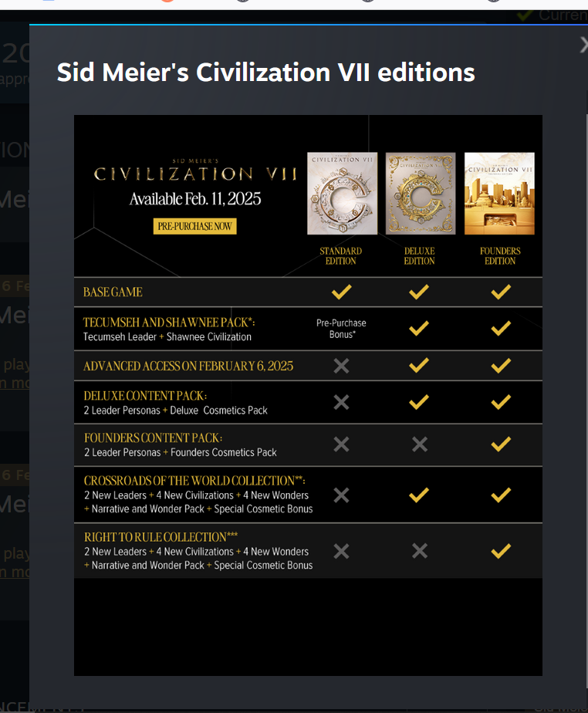Click Deluxe Content Pack X for Standard Edition
The height and width of the screenshot is (713, 588).
tap(341, 402)
